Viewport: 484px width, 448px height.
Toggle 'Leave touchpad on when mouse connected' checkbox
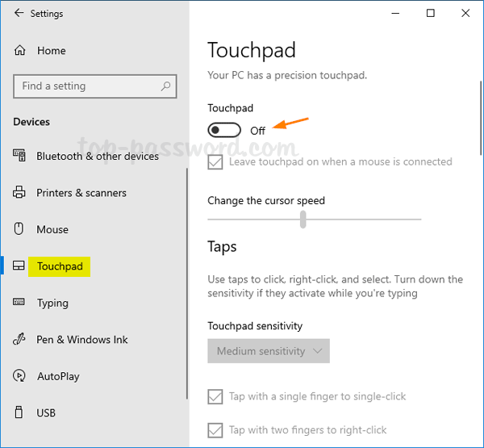(x=215, y=162)
